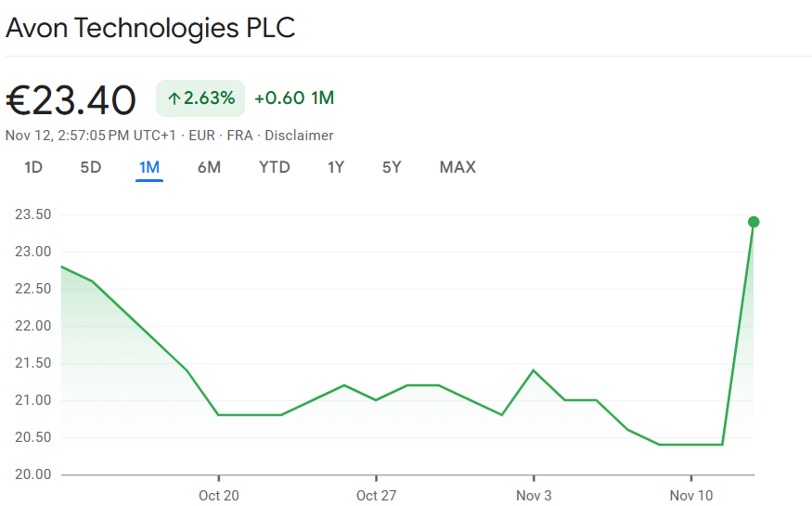The width and height of the screenshot is (812, 506).
Task: Click the Oct 20 date label
Action: [219, 496]
